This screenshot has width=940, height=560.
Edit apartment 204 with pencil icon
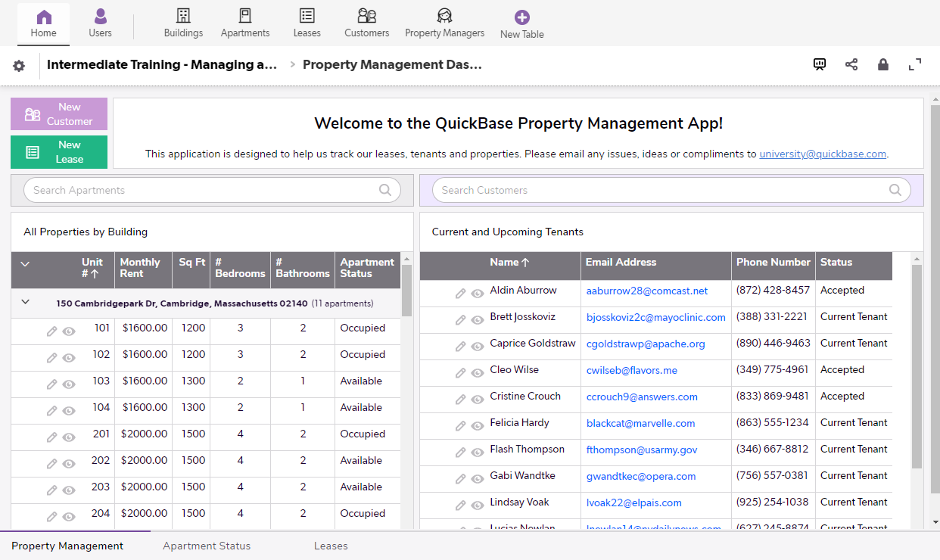[52, 517]
